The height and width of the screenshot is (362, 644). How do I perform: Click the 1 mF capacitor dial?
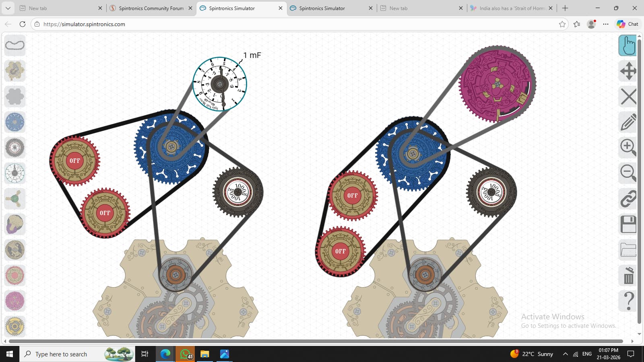pyautogui.click(x=220, y=84)
